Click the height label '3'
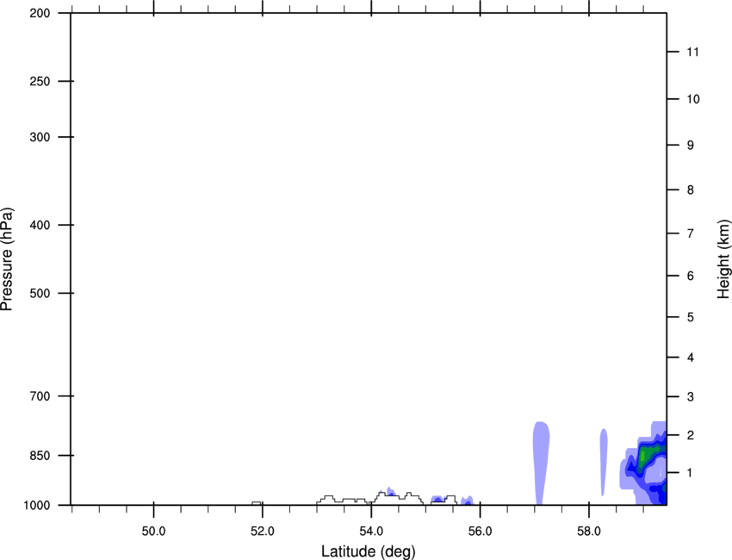 (691, 397)
